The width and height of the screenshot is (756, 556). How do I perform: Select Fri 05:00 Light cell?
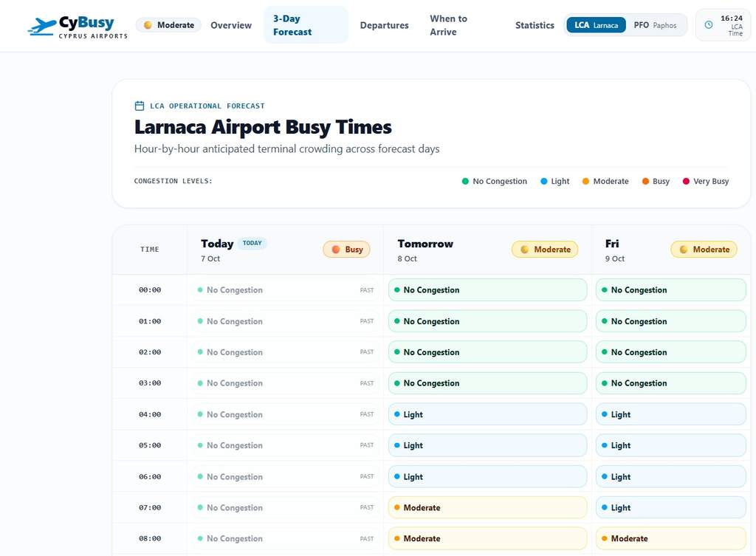(x=670, y=445)
